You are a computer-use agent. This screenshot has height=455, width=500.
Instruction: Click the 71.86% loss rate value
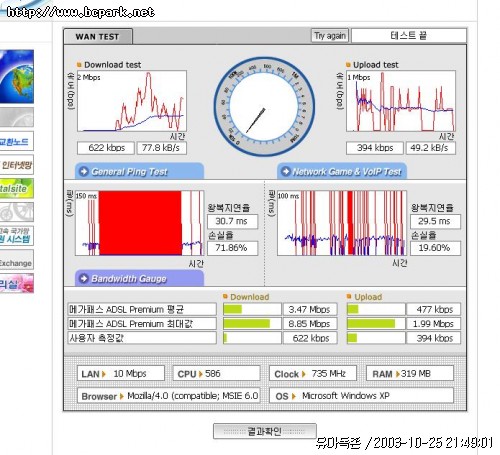(232, 248)
